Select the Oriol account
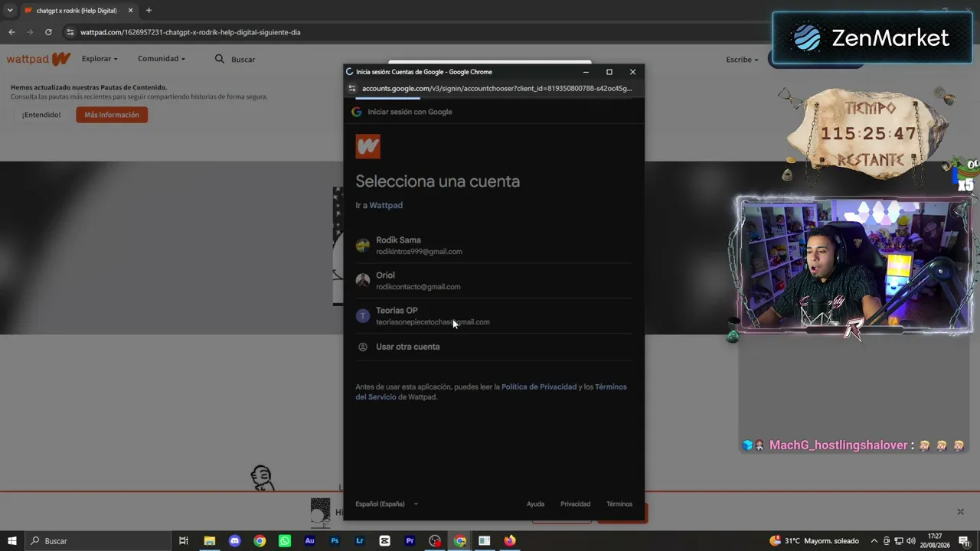The width and height of the screenshot is (980, 551). pyautogui.click(x=494, y=280)
